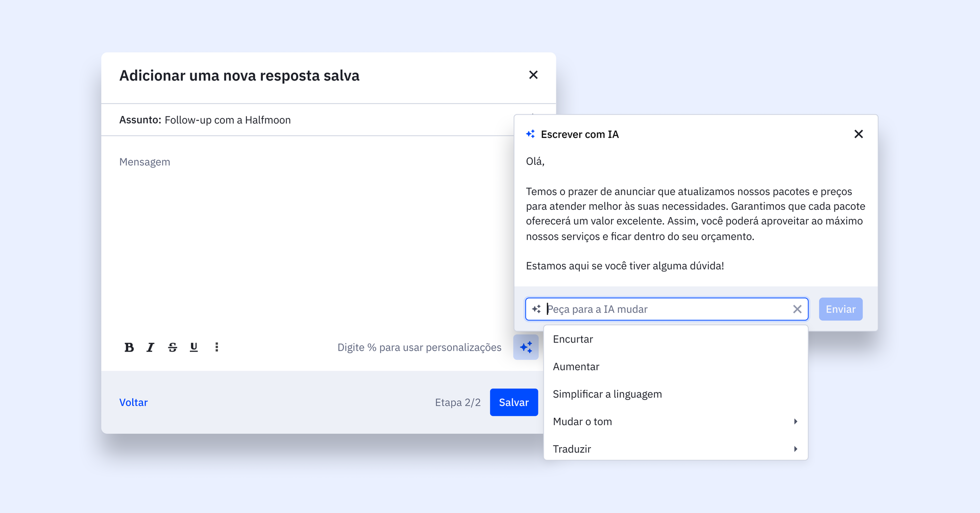Viewport: 980px width, 513px height.
Task: Select Encurtar from the AI menu
Action: pos(573,339)
